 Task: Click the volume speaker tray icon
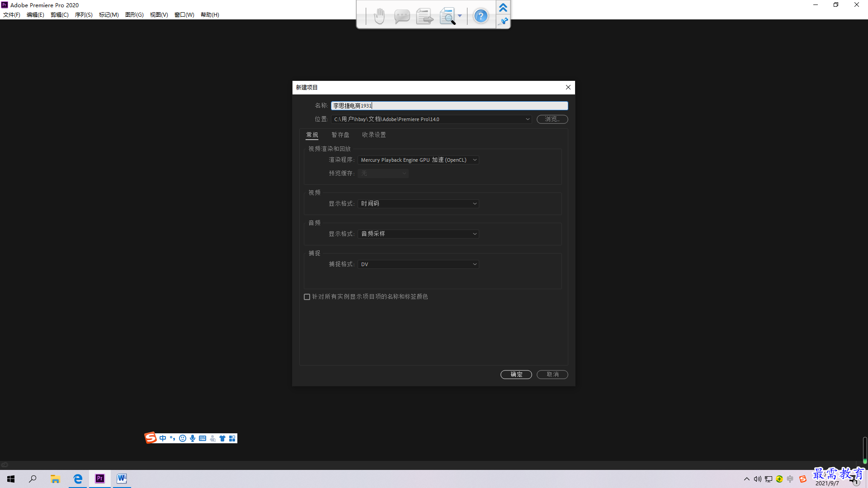(x=758, y=479)
